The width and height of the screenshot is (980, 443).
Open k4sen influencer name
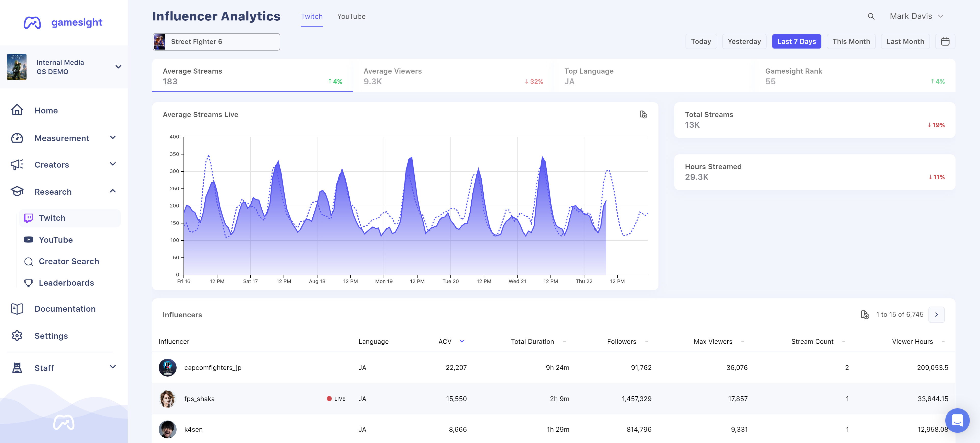click(193, 430)
